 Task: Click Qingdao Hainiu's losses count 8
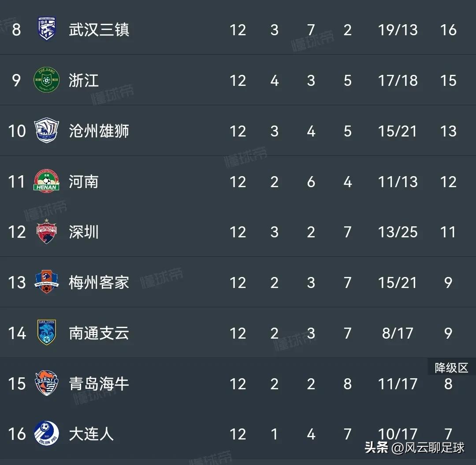(347, 384)
